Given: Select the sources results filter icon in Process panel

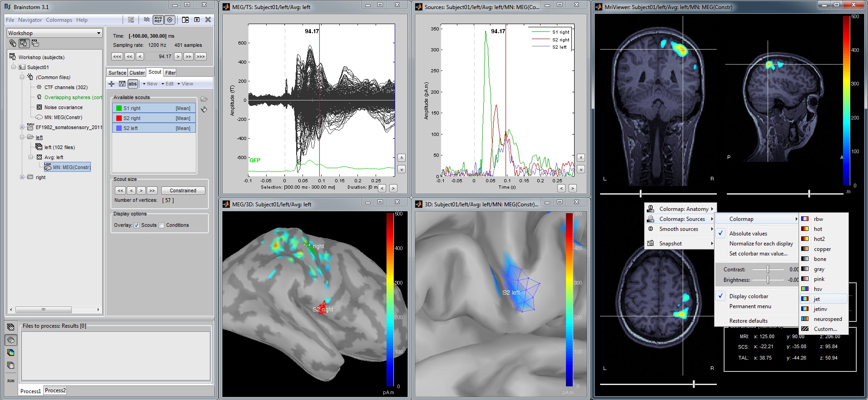Looking at the screenshot, I should (11, 340).
